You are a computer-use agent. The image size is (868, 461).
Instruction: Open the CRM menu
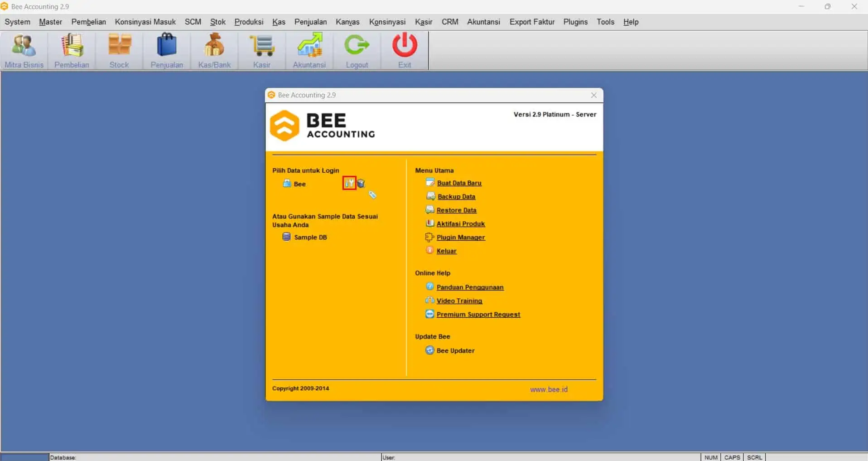[450, 22]
